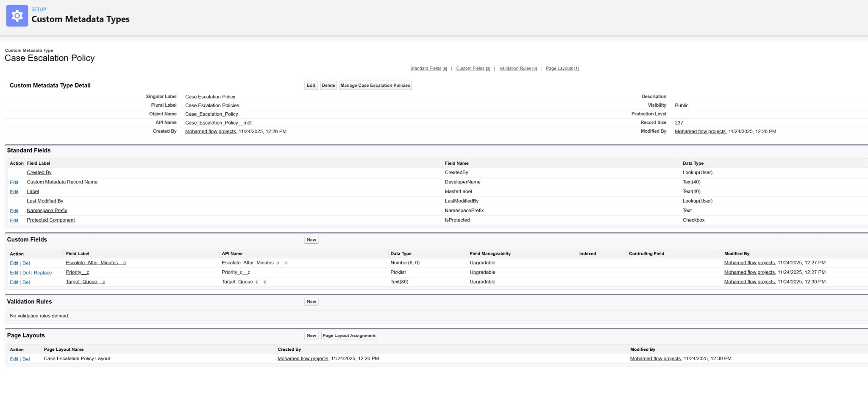This screenshot has width=868, height=419.
Task: Delete Target_Queue__c custom field
Action: pos(26,282)
